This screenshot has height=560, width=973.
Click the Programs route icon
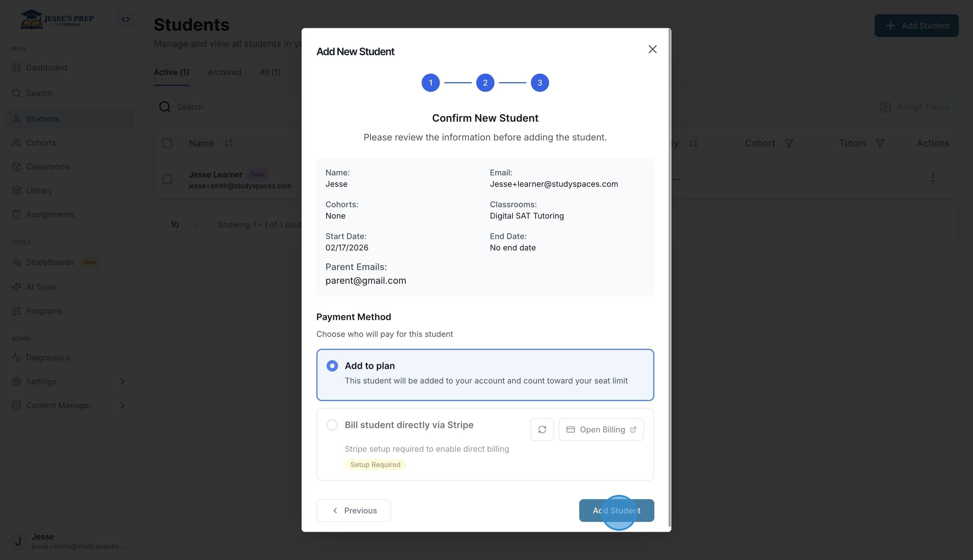[16, 311]
